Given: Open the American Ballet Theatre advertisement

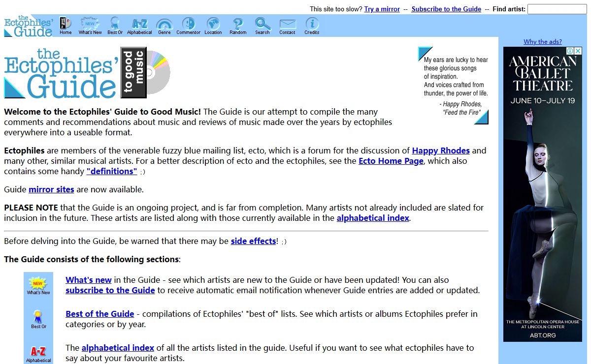Looking at the screenshot, I should tap(543, 194).
